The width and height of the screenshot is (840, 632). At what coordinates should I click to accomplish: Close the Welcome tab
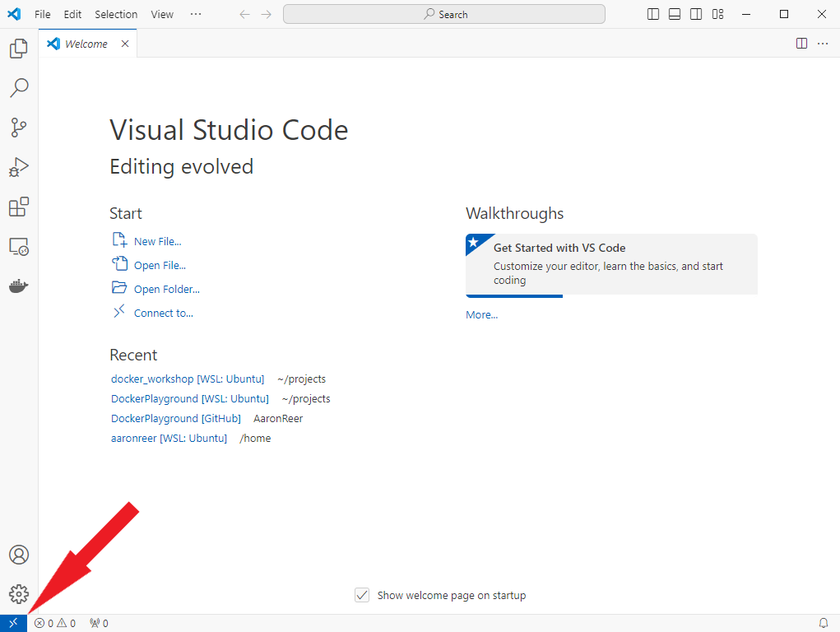tap(125, 44)
